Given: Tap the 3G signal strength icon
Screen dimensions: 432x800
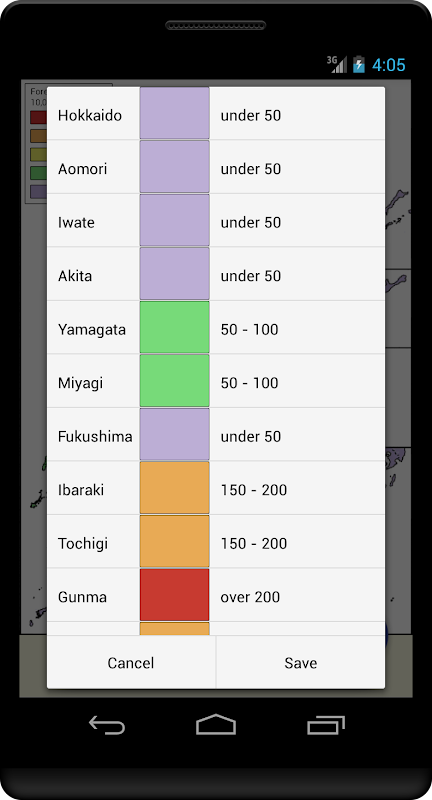Looking at the screenshot, I should (337, 64).
